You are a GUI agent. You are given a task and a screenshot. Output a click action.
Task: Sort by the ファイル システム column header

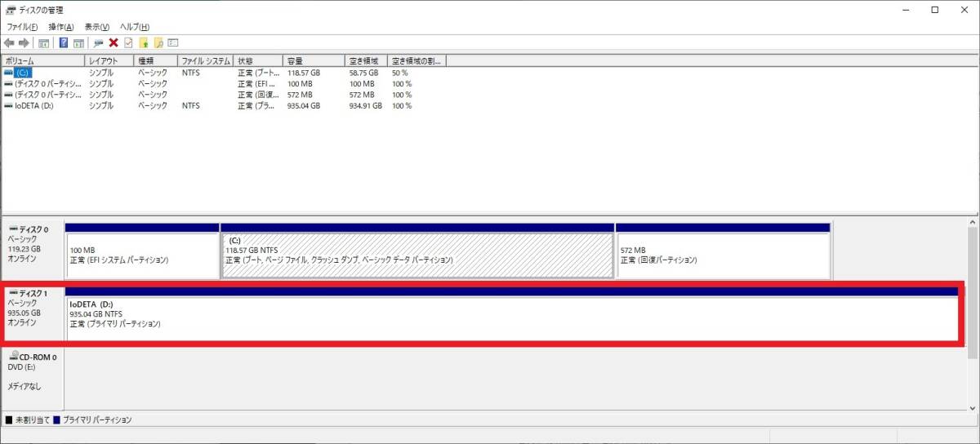206,61
